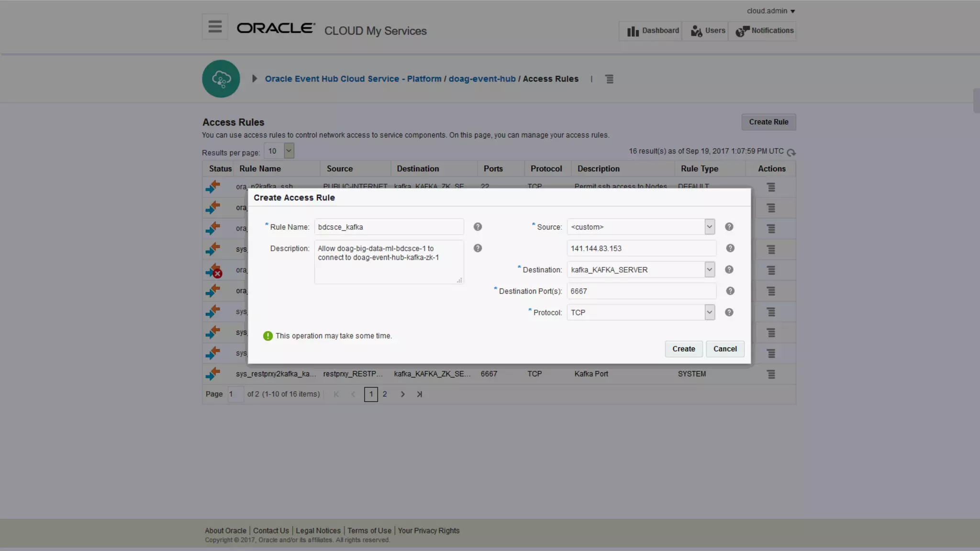Click the Destination Port(s) field
The image size is (980, 551).
pos(641,291)
